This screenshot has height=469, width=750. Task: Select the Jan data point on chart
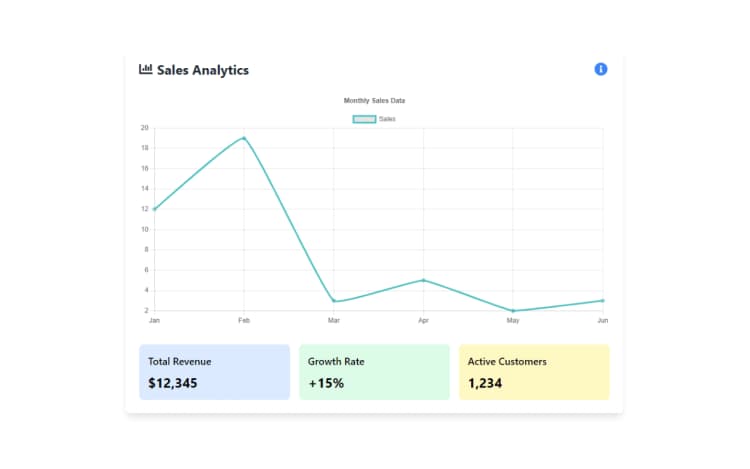pyautogui.click(x=154, y=209)
